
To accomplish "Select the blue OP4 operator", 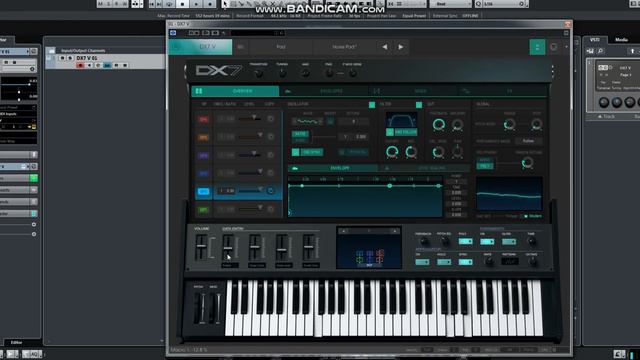I will (203, 173).
